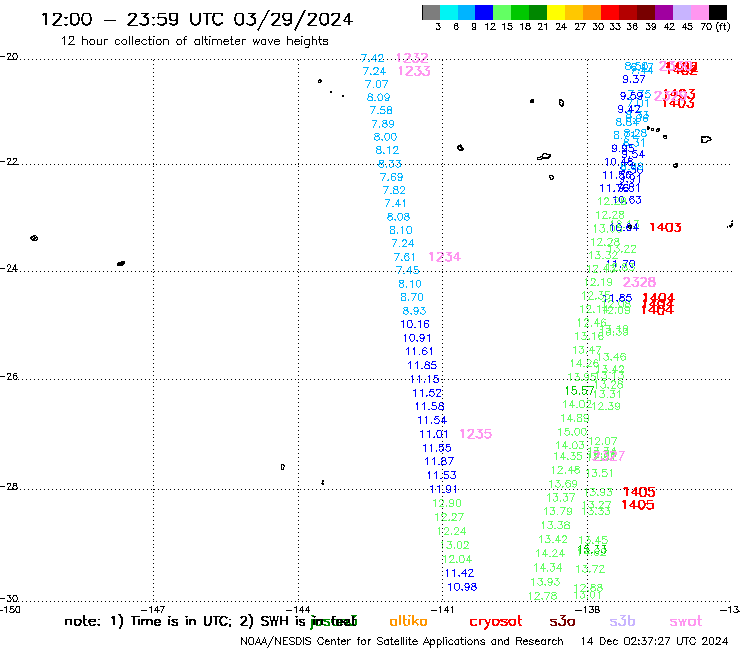Click the 'altika' satellite legend label
The image size is (740, 650).
click(408, 621)
